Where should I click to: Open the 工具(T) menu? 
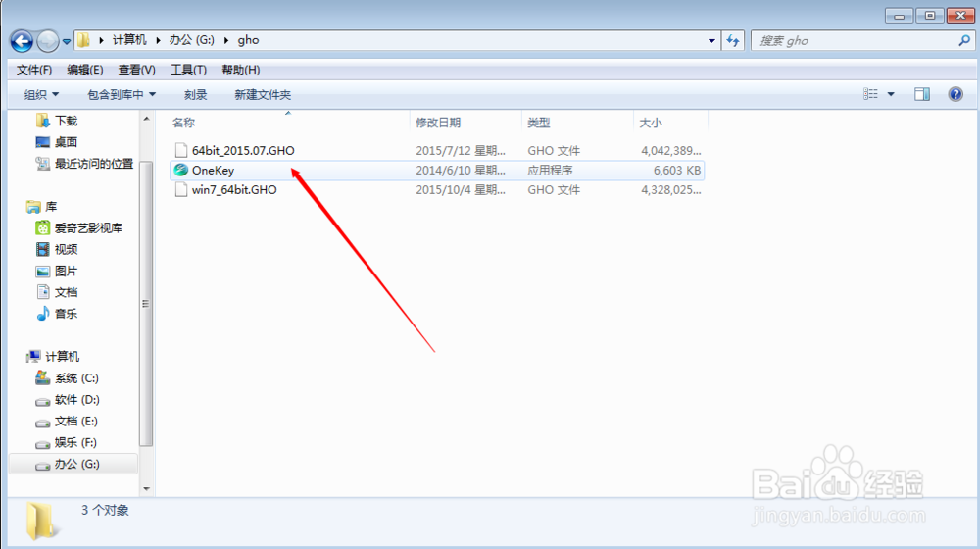[x=189, y=70]
